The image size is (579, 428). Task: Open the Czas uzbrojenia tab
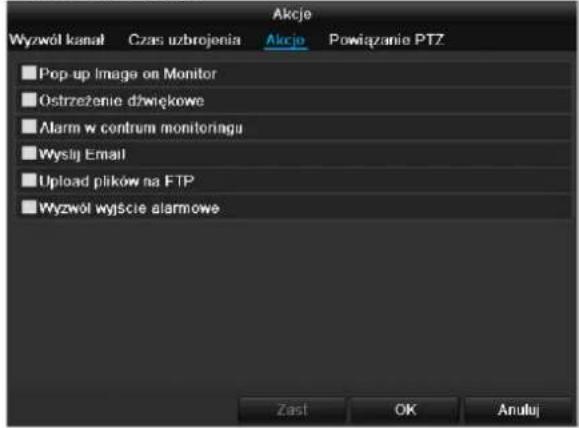tap(184, 40)
